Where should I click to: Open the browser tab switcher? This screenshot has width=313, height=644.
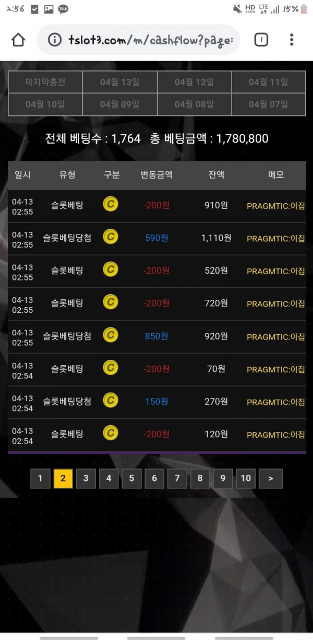click(x=261, y=40)
